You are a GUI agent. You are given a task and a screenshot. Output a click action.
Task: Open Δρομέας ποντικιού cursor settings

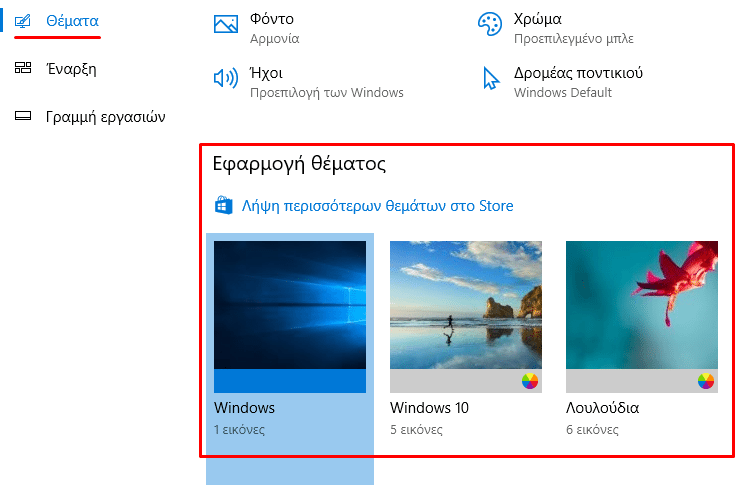pyautogui.click(x=563, y=82)
